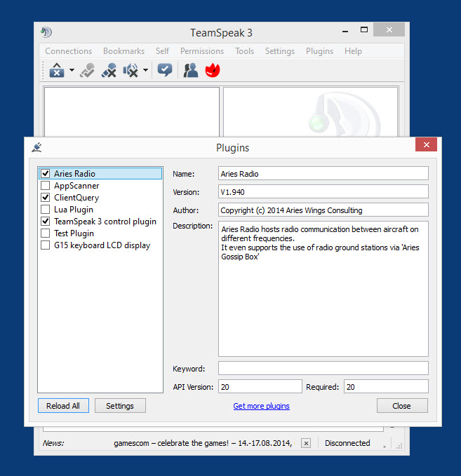
Task: Click the TeamSpeak logo in title bar
Action: pos(46,32)
